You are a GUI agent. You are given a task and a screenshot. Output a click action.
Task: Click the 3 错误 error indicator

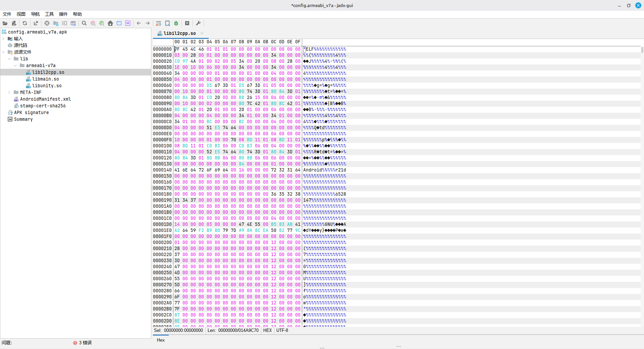click(83, 343)
